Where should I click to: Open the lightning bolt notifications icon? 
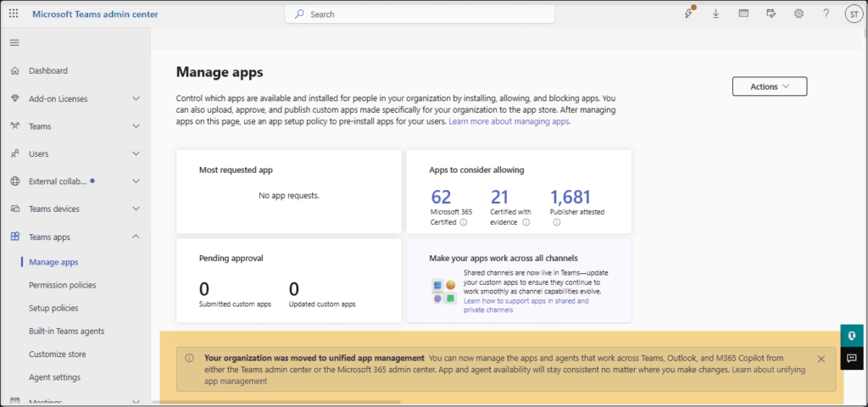pos(688,14)
